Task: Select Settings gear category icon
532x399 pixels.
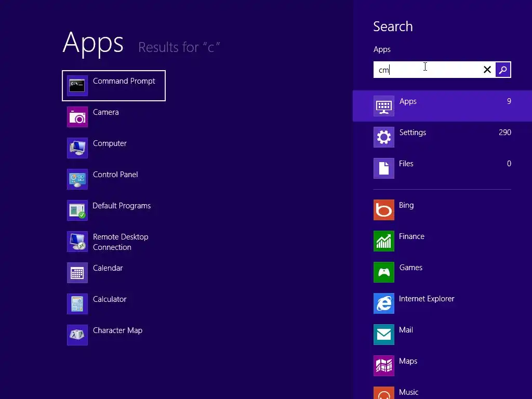Action: pyautogui.click(x=384, y=137)
